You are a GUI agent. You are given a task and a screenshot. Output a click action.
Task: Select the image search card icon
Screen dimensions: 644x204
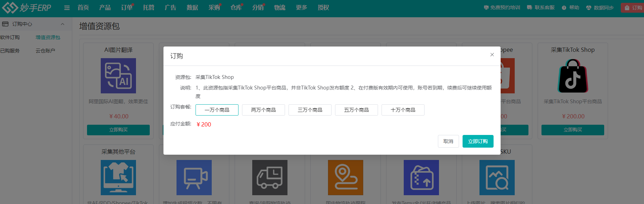497,178
